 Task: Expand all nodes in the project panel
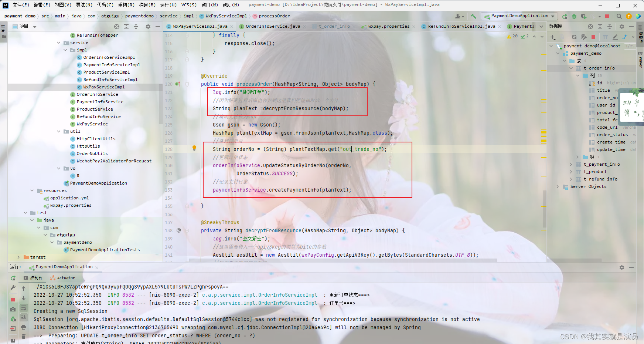point(126,27)
